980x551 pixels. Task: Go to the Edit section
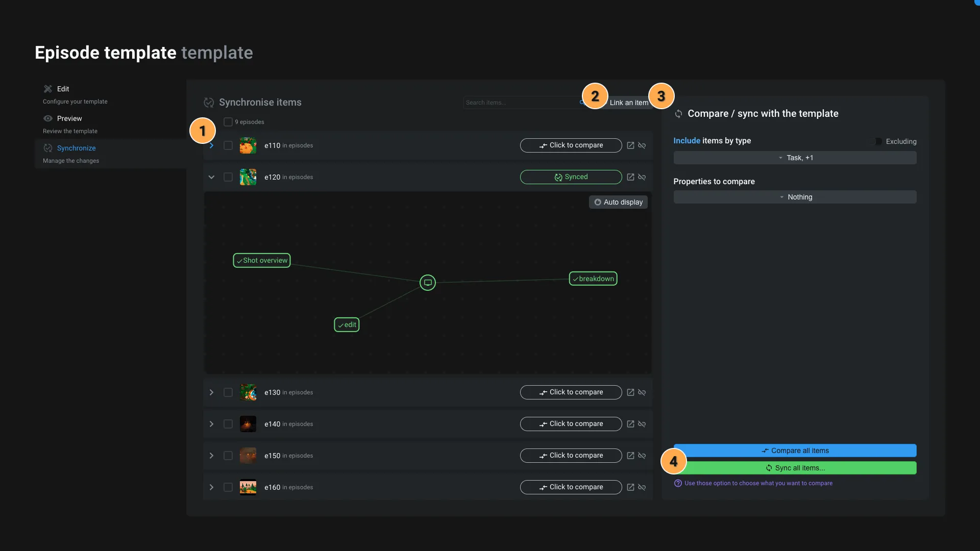(x=63, y=89)
